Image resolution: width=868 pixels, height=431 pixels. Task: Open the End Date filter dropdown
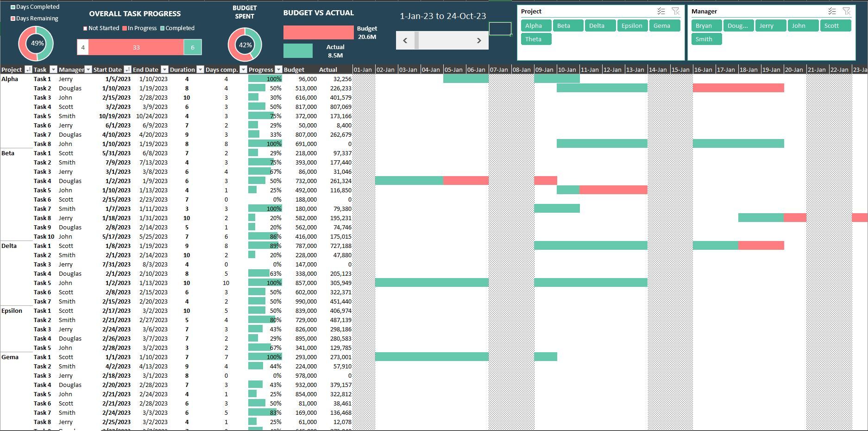coord(164,70)
